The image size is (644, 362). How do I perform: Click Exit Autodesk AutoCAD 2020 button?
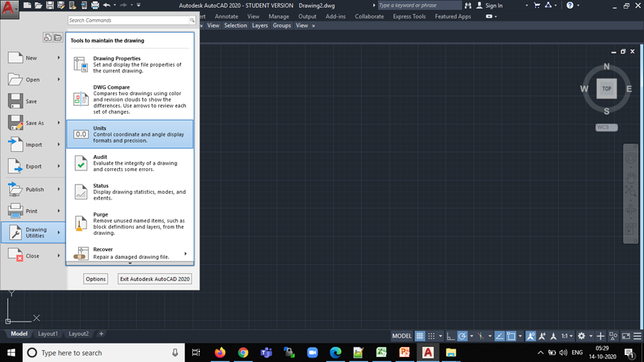(155, 279)
